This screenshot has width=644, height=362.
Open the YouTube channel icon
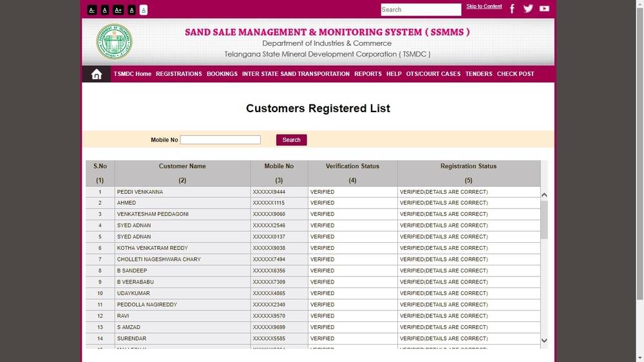pyautogui.click(x=544, y=9)
